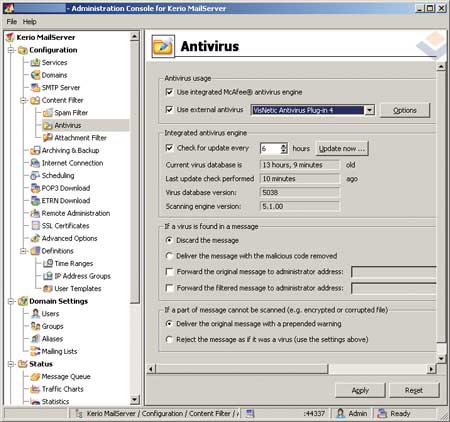
Task: Collapse the Status tree node
Action: pyautogui.click(x=11, y=364)
